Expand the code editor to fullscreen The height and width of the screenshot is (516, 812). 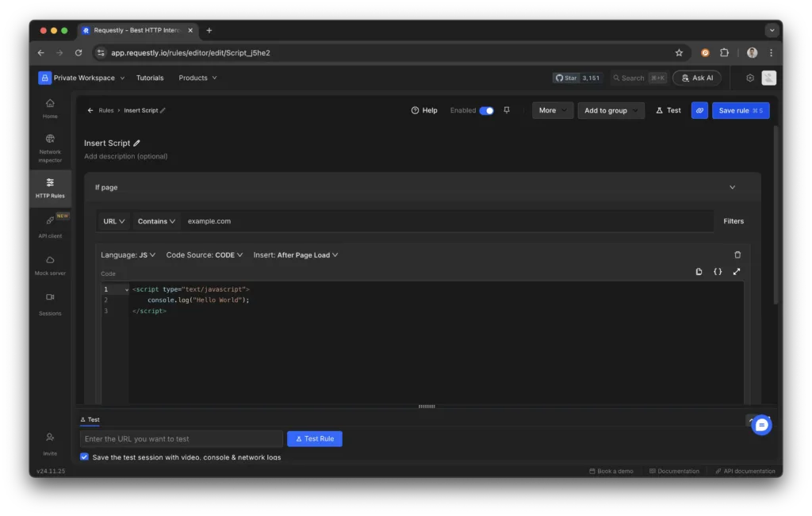coord(737,271)
